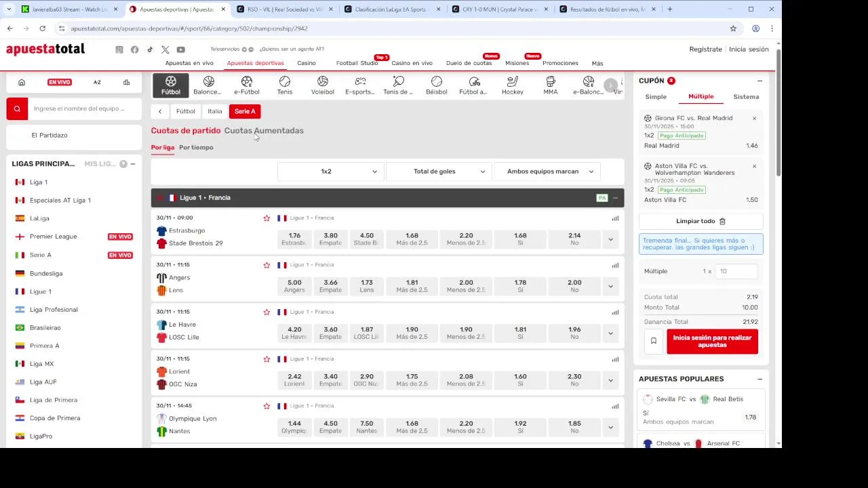Click trash icon in Limpiar todo
This screenshot has height=488, width=868.
(722, 221)
